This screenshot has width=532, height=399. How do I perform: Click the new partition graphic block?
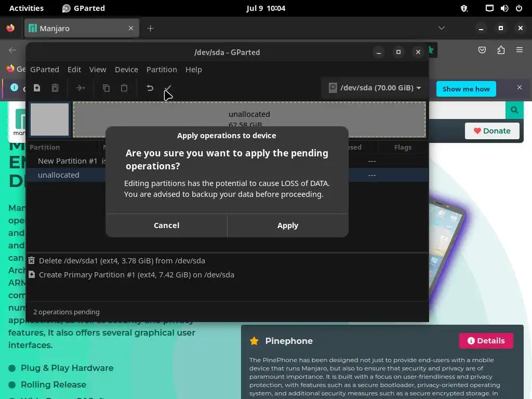pyautogui.click(x=49, y=119)
